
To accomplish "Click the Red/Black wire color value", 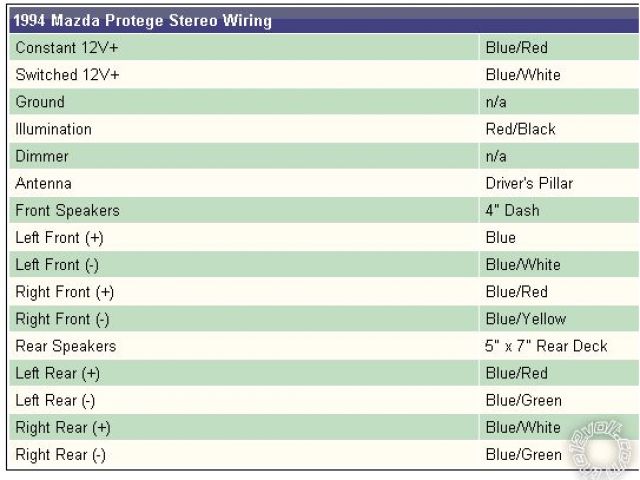I will pyautogui.click(x=520, y=129).
